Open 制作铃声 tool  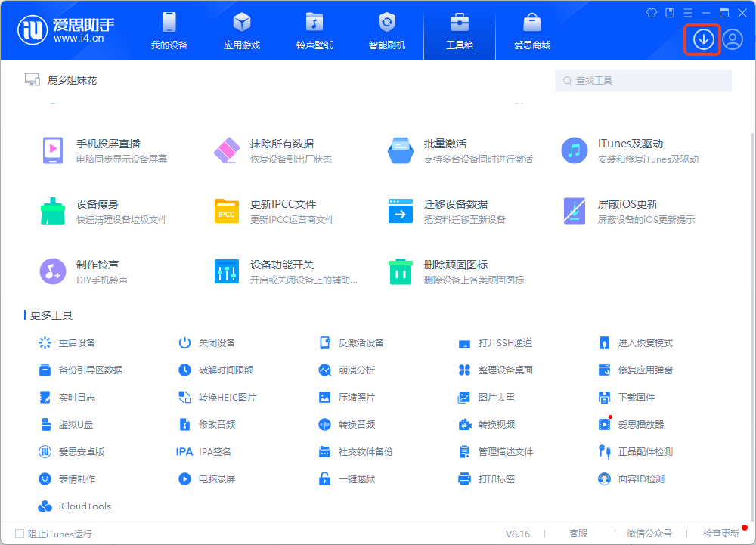pyautogui.click(x=84, y=272)
